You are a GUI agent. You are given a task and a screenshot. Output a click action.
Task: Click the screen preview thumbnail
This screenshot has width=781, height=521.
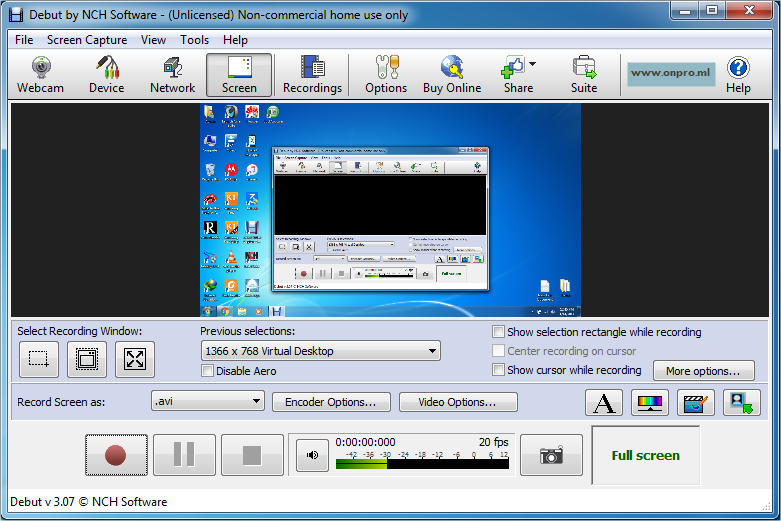tap(390, 210)
